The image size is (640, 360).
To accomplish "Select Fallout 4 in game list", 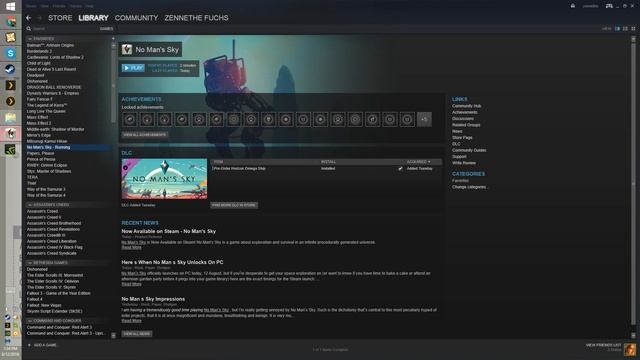I will 35,299.
